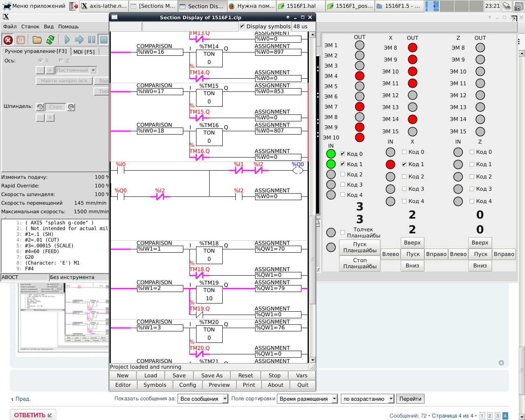525x420 pixels.
Task: Click the Save As button
Action: pos(212,375)
